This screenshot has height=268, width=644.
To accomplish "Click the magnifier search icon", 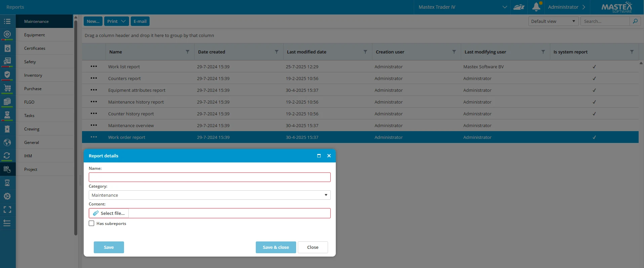I will (x=635, y=21).
